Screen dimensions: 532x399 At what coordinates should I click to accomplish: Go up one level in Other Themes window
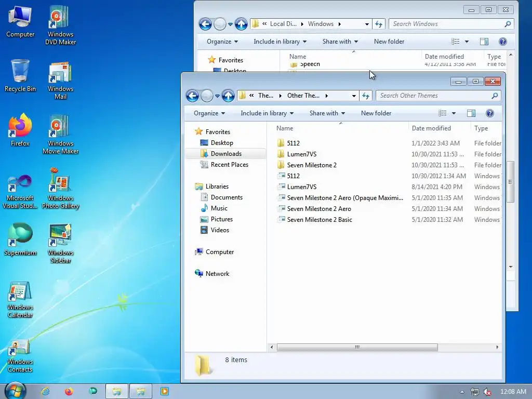coord(229,96)
